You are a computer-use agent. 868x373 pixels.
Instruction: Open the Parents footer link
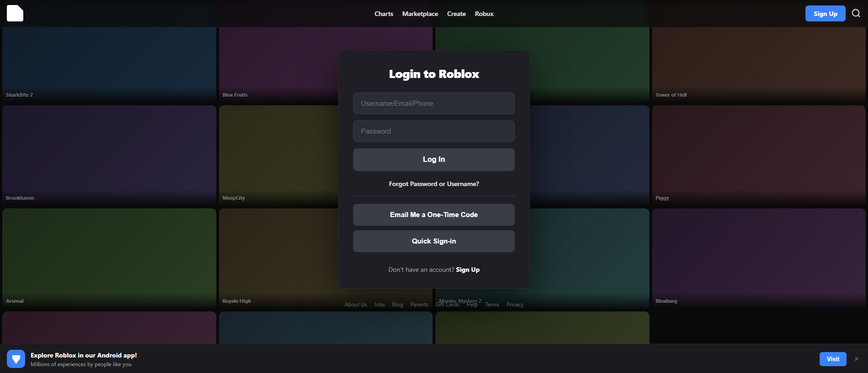pyautogui.click(x=419, y=305)
